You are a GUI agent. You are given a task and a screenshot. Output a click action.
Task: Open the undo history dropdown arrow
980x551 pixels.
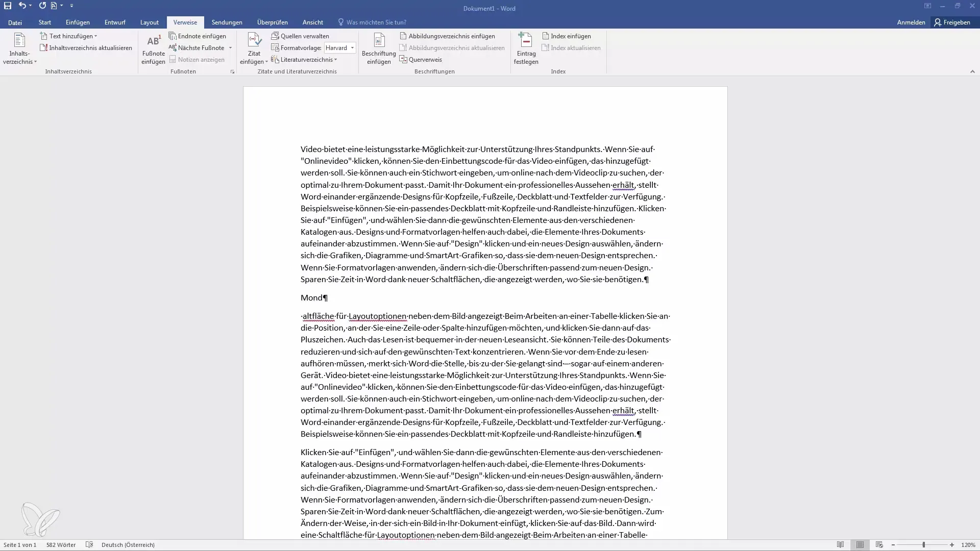click(x=31, y=6)
